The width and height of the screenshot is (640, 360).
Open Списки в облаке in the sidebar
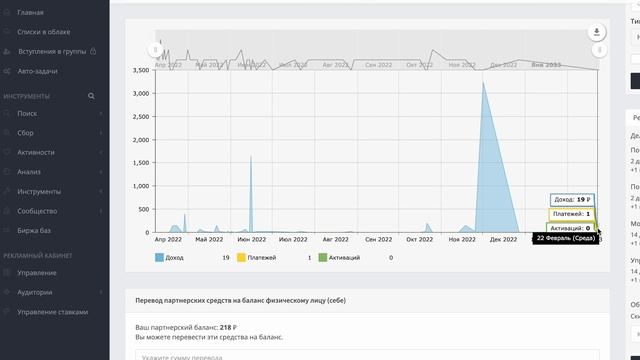click(44, 32)
